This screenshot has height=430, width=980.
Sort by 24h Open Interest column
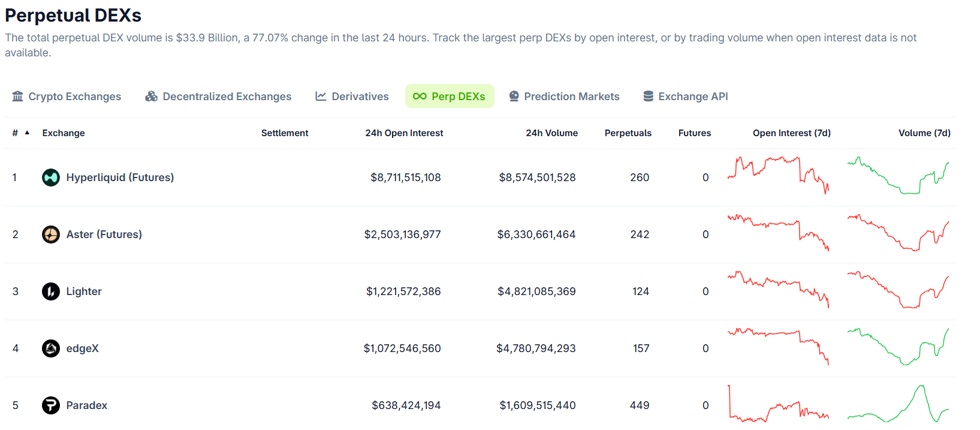[404, 133]
